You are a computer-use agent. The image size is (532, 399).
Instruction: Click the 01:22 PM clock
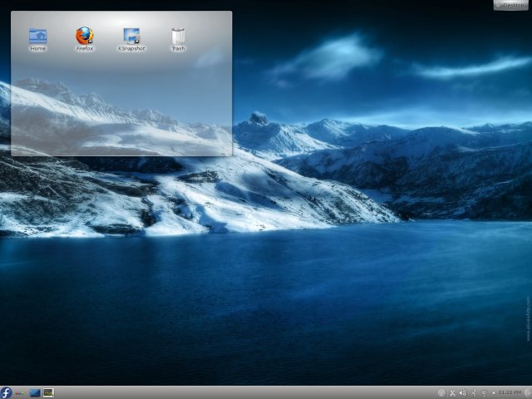point(510,392)
